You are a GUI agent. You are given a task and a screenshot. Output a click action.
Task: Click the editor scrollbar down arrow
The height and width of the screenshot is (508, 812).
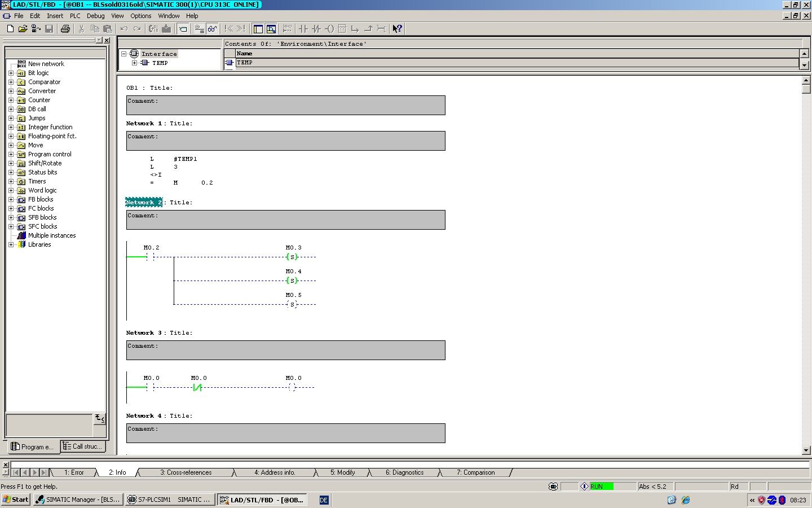point(806,450)
